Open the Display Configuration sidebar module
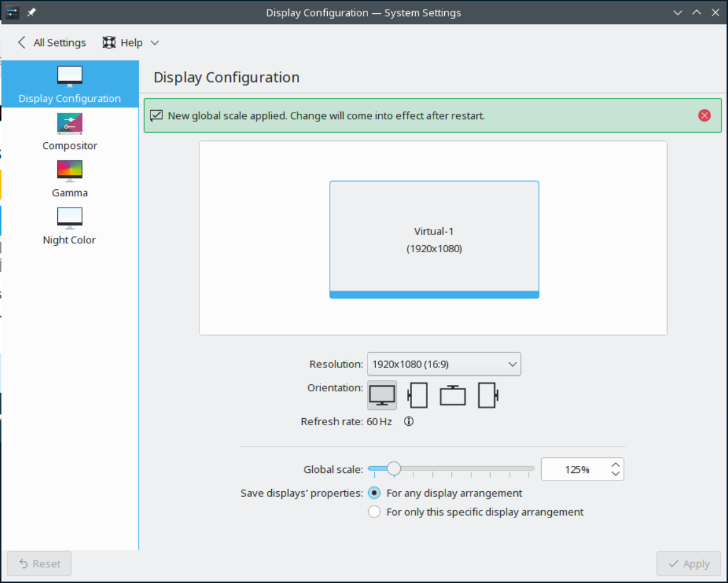Screen dimensions: 728x583 click(70, 84)
